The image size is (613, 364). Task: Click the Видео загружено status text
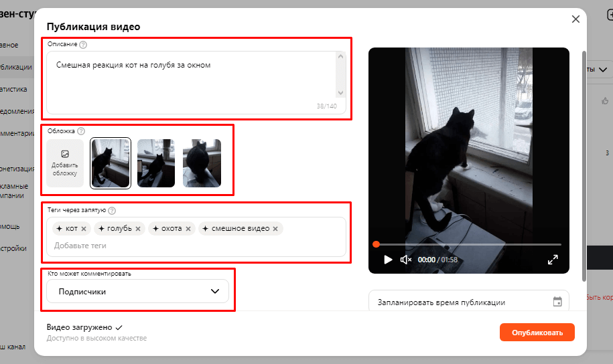(79, 327)
